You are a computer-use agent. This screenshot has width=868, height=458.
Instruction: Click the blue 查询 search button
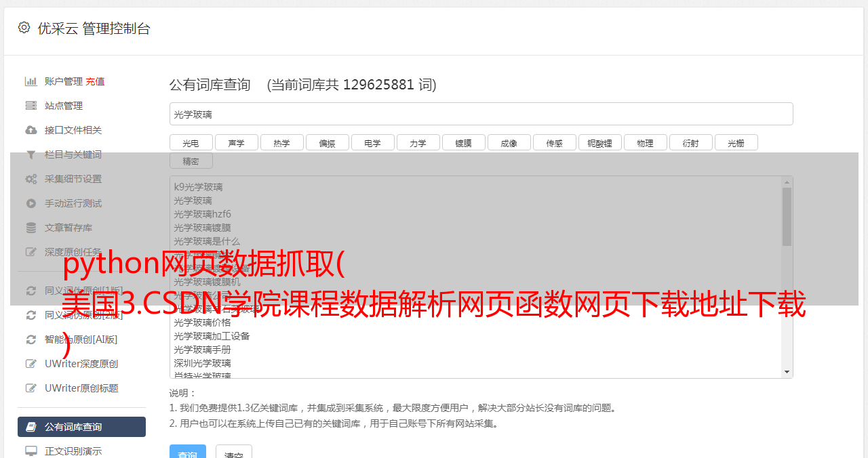[x=187, y=453]
